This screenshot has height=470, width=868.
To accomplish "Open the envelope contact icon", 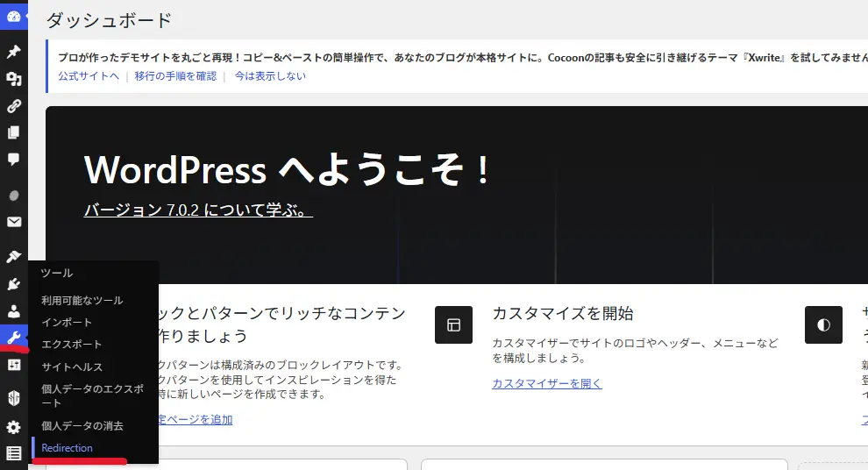I will pos(14,222).
